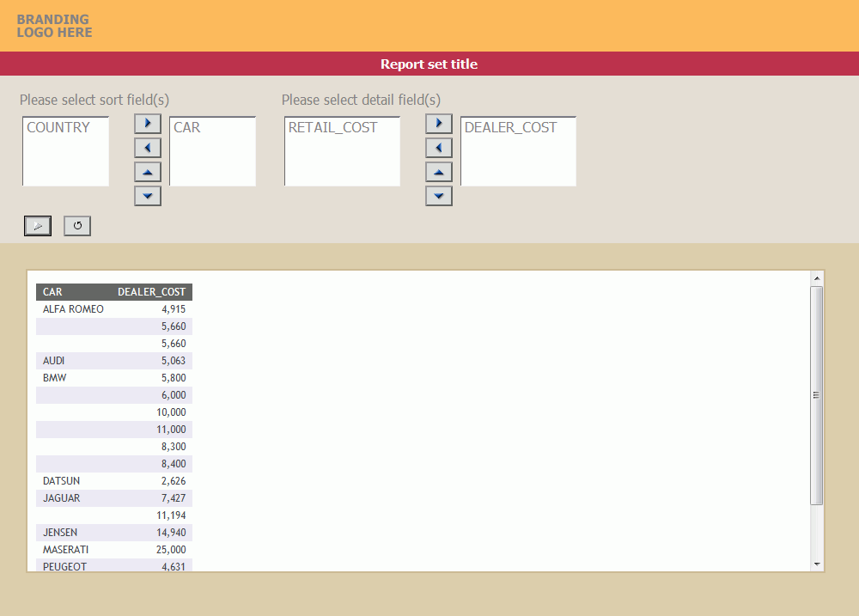Viewport: 859px width, 616px height.
Task: Select CAR in the selected sort fields list
Action: [x=186, y=127]
